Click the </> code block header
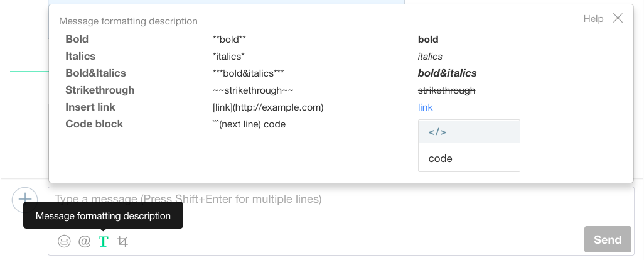 (469, 132)
